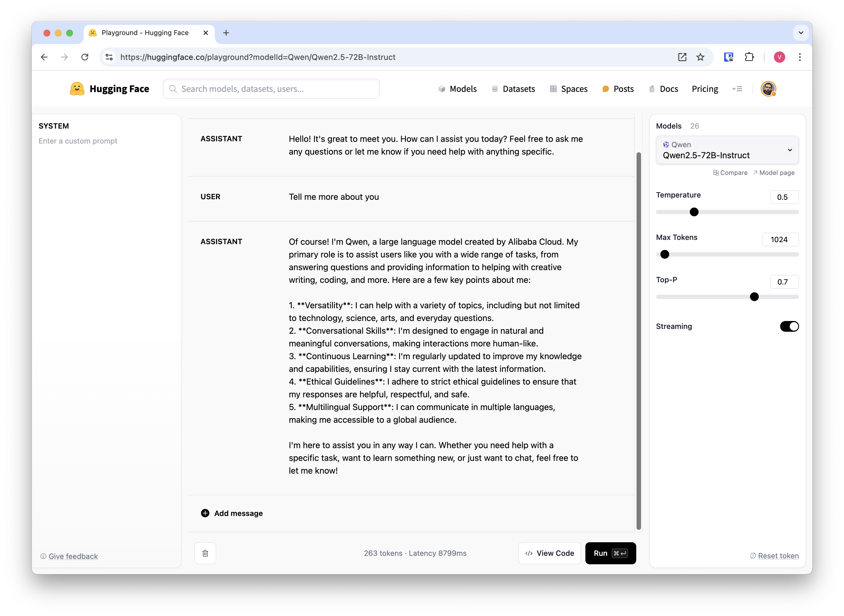Go to the Spaces nav item
The width and height of the screenshot is (844, 616).
click(569, 89)
